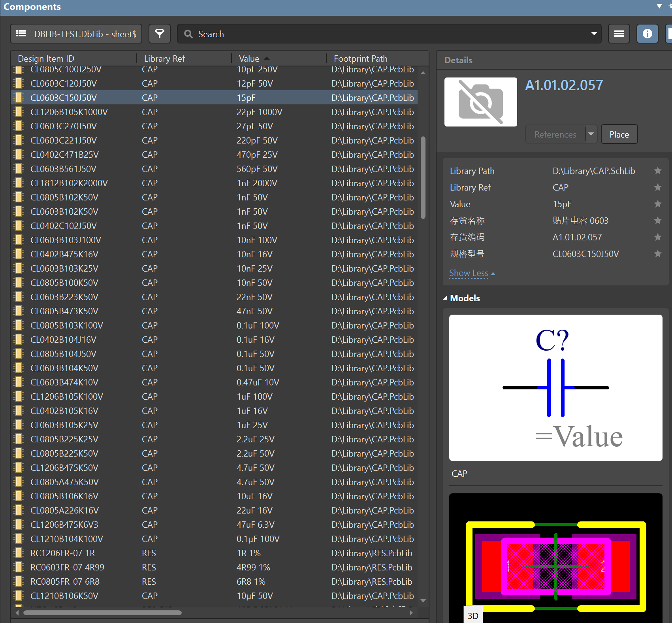This screenshot has width=672, height=623.
Task: Favorite the Library Path parameter star
Action: click(x=657, y=171)
